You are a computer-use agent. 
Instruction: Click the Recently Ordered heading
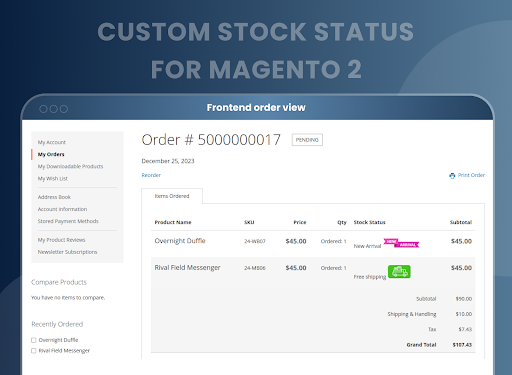[57, 324]
